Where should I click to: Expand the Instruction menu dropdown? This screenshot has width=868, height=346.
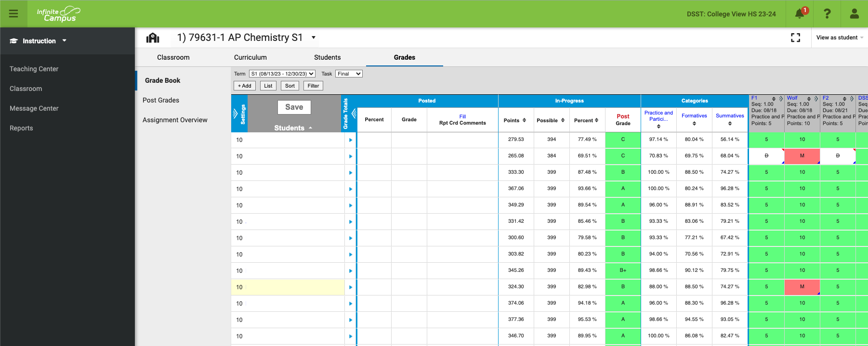[x=65, y=41]
